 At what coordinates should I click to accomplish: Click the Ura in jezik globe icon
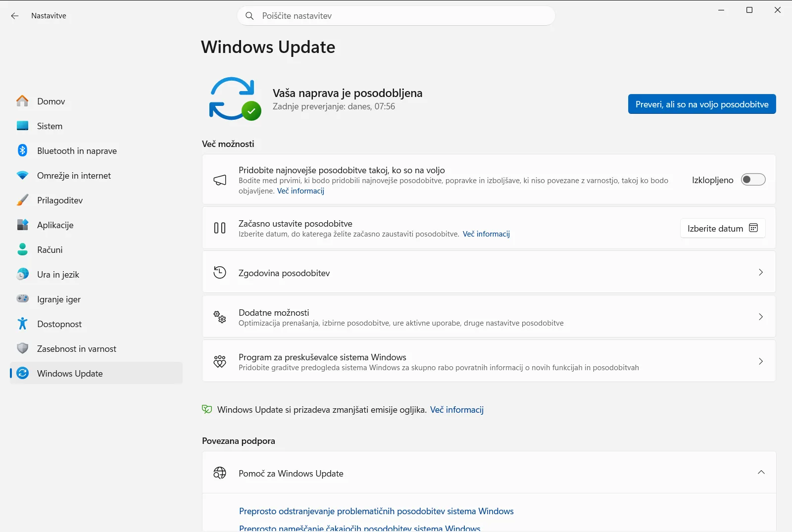coord(22,274)
